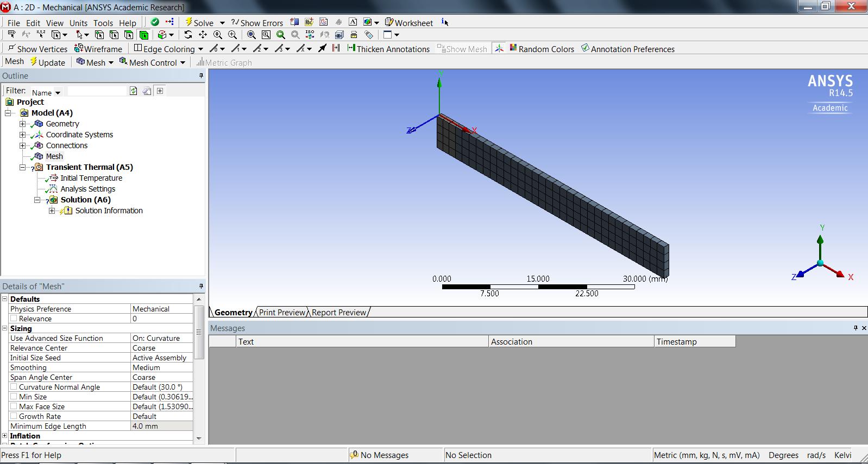Image resolution: width=868 pixels, height=464 pixels.
Task: Expand Coordinate Systems node
Action: (22, 135)
